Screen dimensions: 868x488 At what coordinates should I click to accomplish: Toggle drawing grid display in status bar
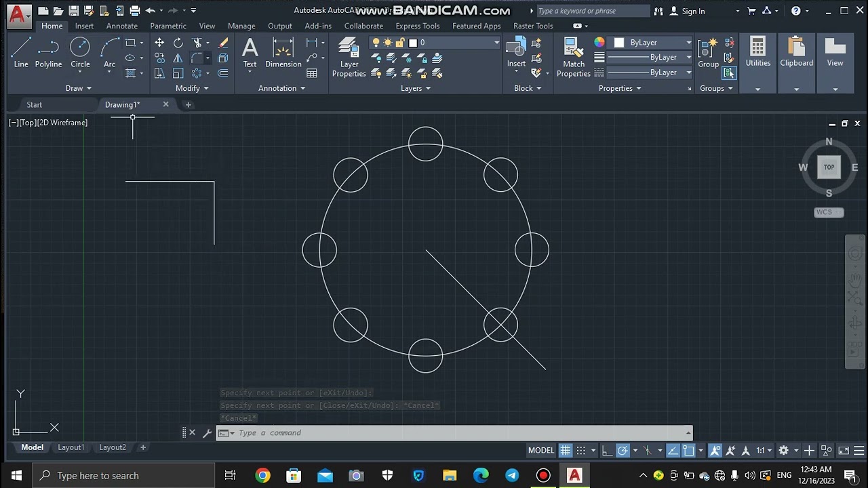coord(565,450)
